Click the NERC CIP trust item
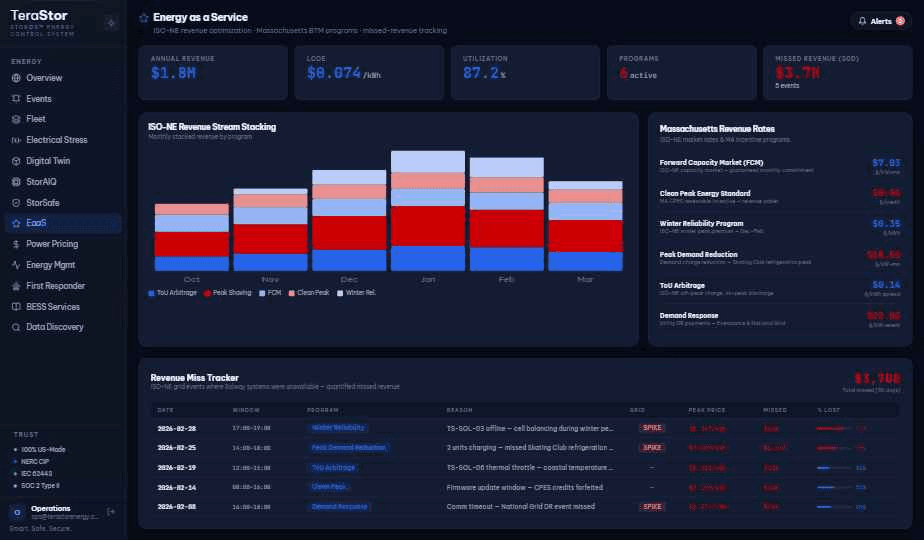 point(35,462)
